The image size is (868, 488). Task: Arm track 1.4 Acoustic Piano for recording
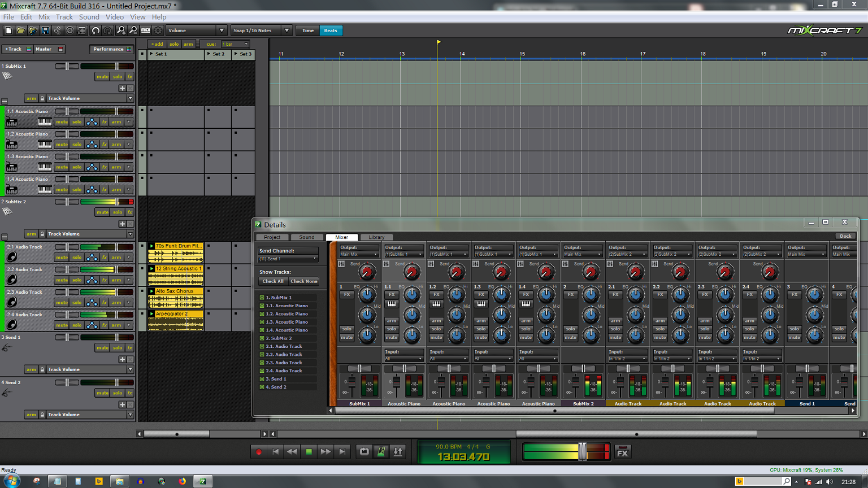[116, 190]
